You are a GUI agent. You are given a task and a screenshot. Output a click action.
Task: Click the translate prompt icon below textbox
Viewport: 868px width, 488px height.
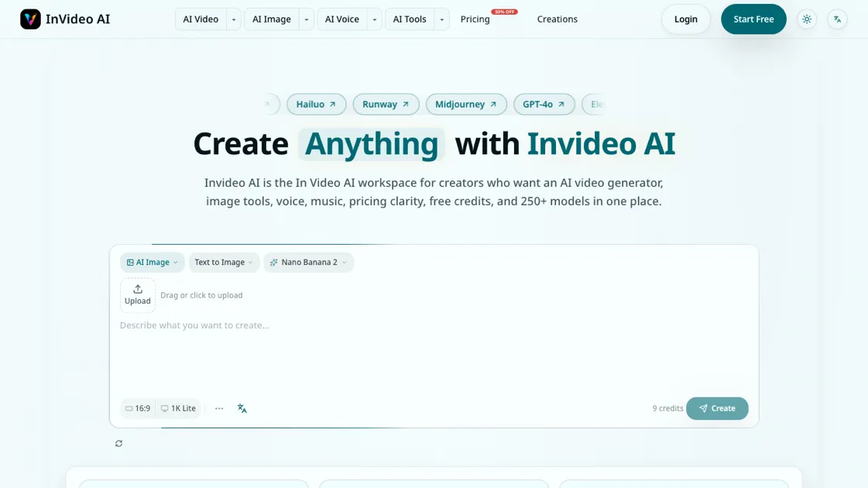[242, 408]
